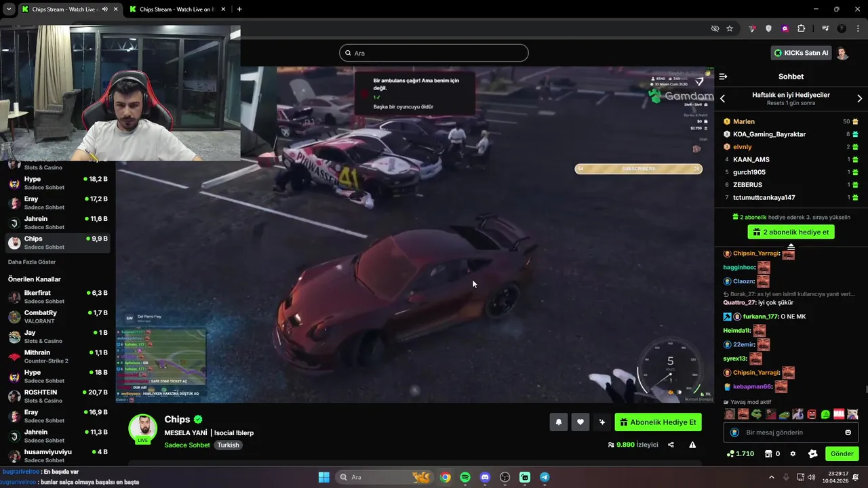Click Marlen in top gifters list
The height and width of the screenshot is (488, 868).
pyautogui.click(x=744, y=122)
